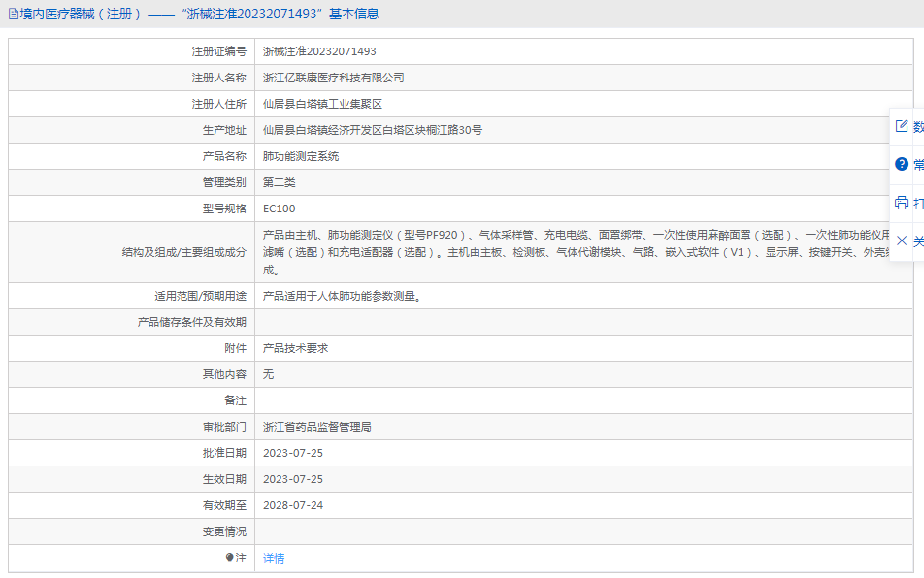Click the printer icon in side panel
This screenshot has width=924, height=578.
901,203
